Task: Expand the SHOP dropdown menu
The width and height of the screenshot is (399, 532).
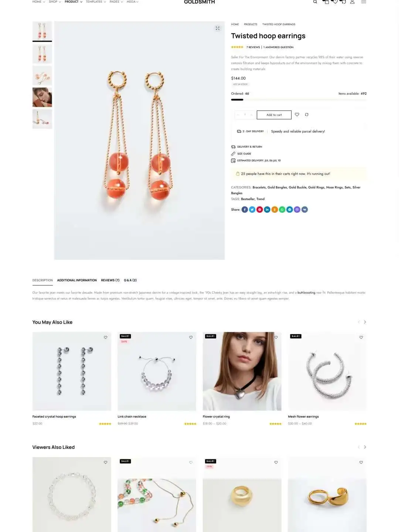Action: click(x=55, y=2)
